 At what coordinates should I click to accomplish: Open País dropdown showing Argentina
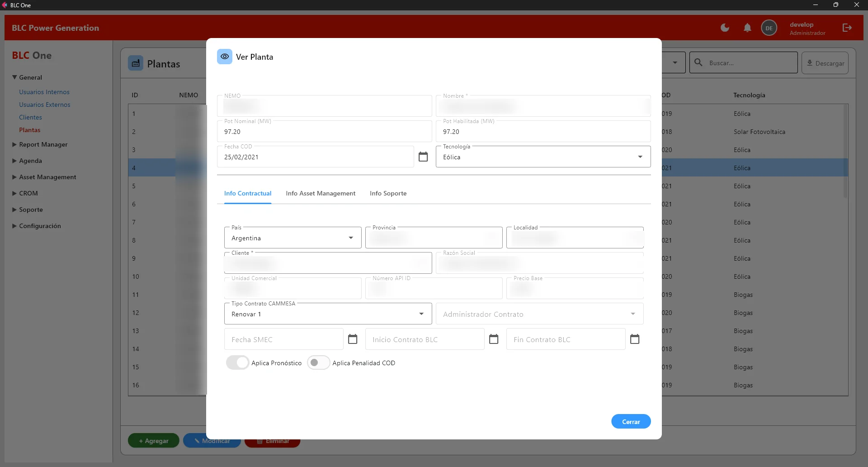click(x=292, y=238)
